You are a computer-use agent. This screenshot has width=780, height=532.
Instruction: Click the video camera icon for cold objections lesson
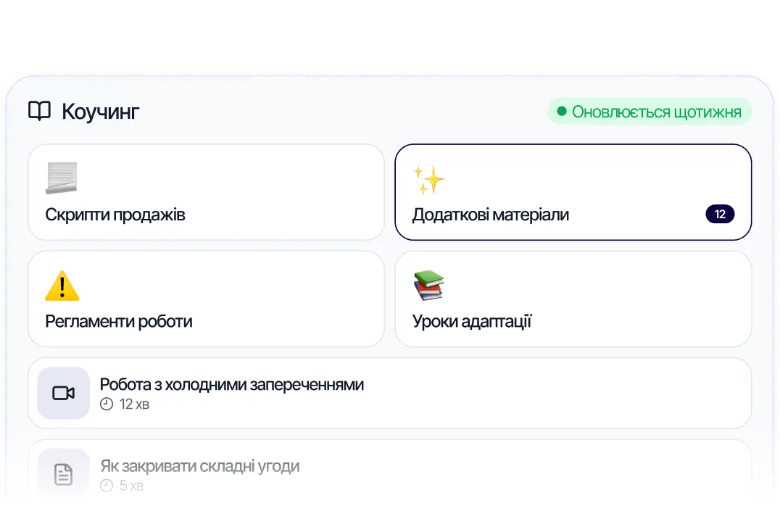point(63,392)
